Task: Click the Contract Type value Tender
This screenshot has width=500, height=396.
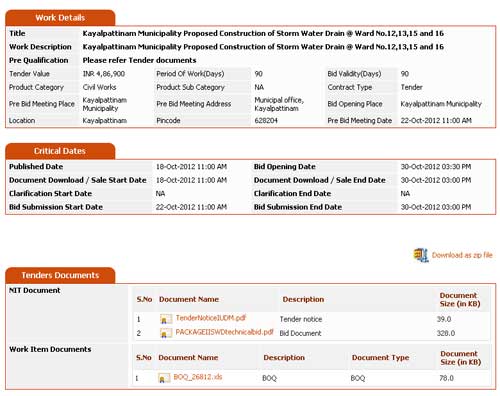Action: (x=411, y=87)
